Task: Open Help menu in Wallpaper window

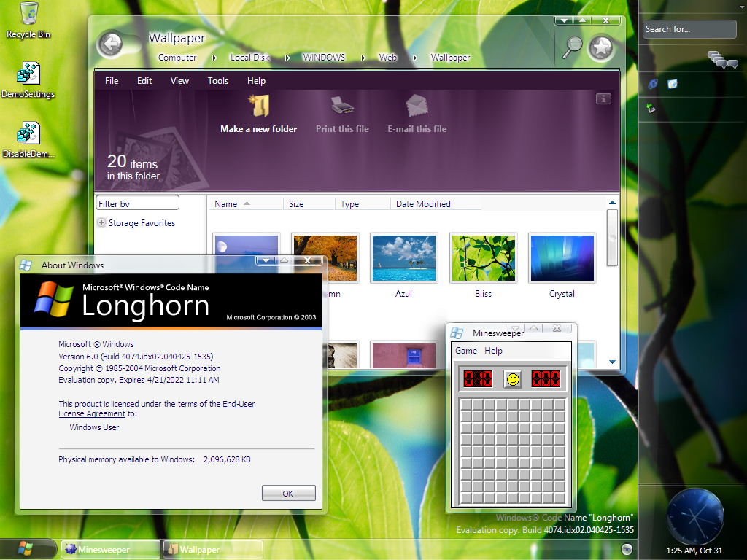Action: tap(256, 81)
